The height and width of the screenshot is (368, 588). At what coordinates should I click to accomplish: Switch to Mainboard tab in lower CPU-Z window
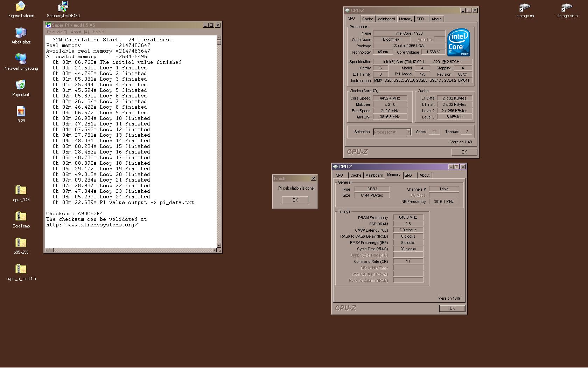pyautogui.click(x=374, y=175)
